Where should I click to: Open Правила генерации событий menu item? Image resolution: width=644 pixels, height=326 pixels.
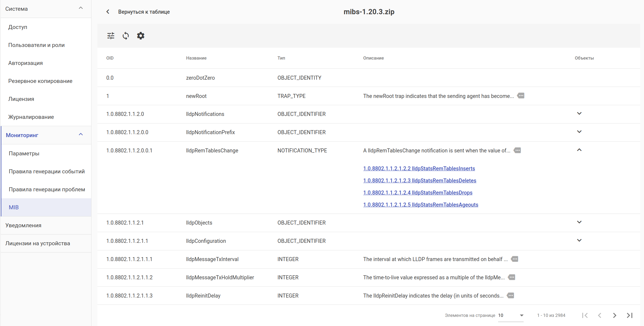pyautogui.click(x=47, y=171)
